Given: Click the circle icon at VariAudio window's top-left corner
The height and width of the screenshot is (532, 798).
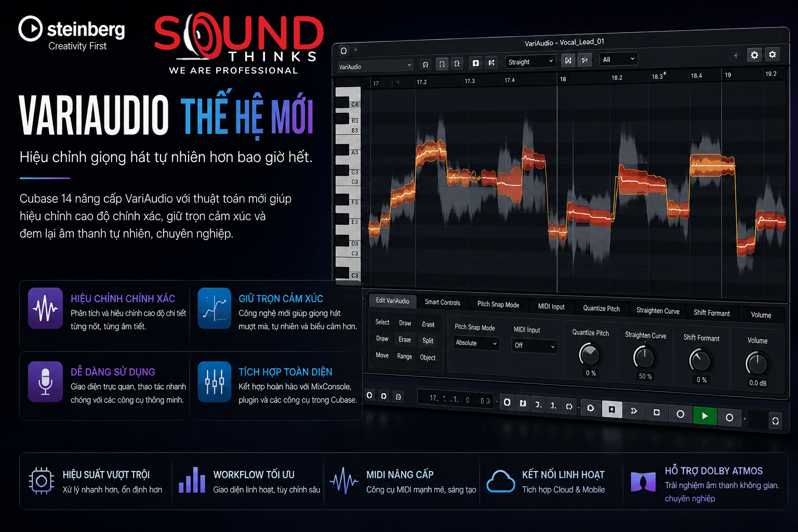Looking at the screenshot, I should (x=343, y=51).
